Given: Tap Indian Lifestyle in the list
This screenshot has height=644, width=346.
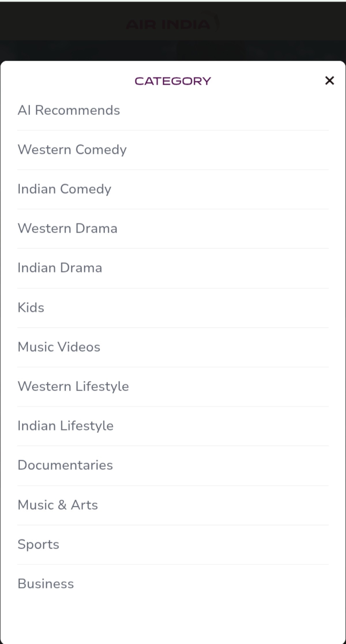Looking at the screenshot, I should 65,426.
